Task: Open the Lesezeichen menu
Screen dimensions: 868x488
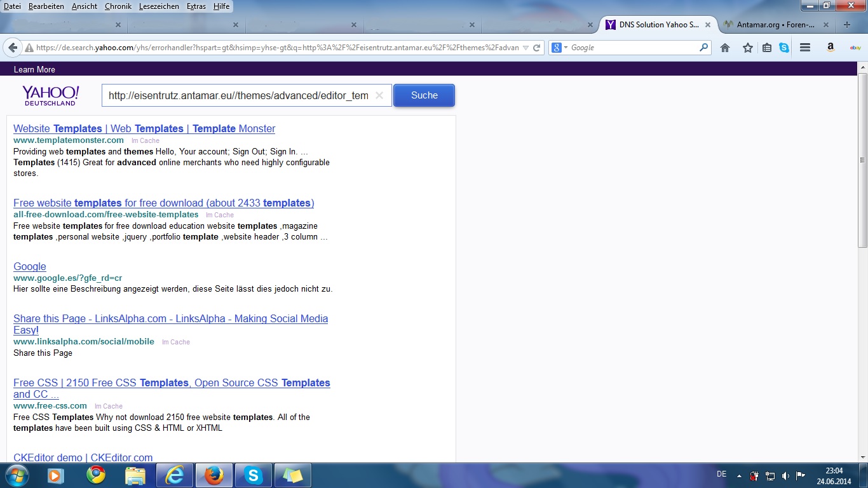Action: click(159, 6)
